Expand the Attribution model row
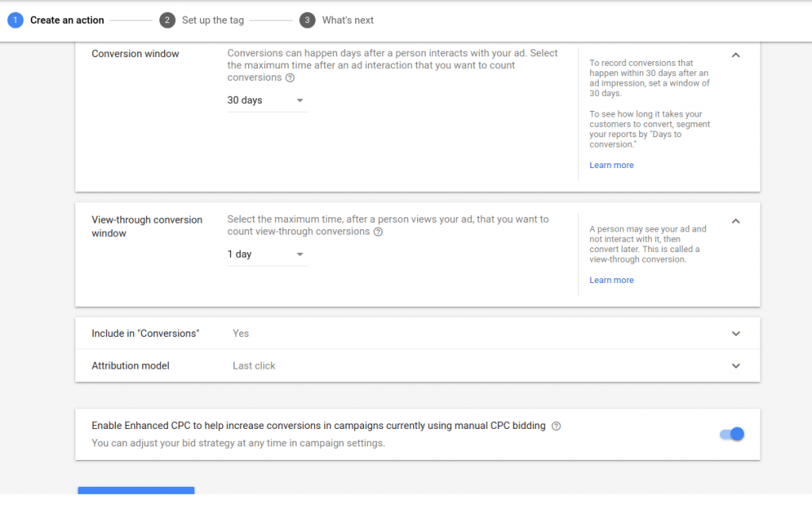The width and height of the screenshot is (812, 513). point(736,366)
